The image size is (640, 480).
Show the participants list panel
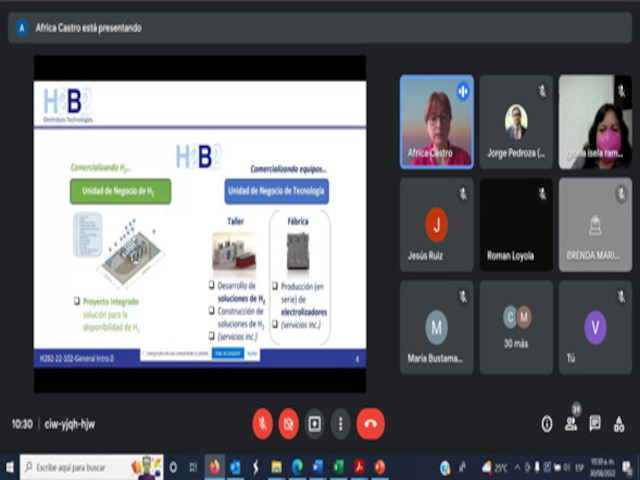point(571,424)
